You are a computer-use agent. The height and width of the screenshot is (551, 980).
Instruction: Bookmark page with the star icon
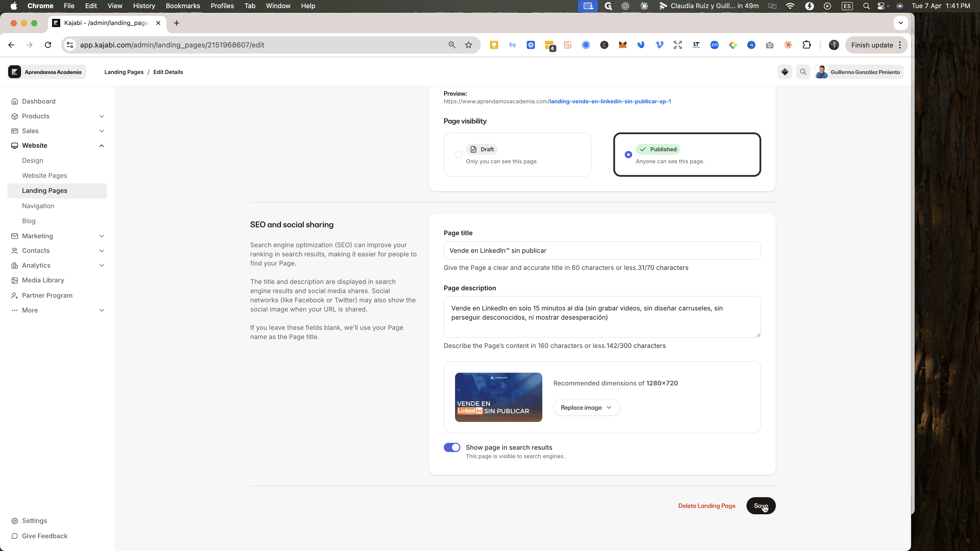click(468, 45)
